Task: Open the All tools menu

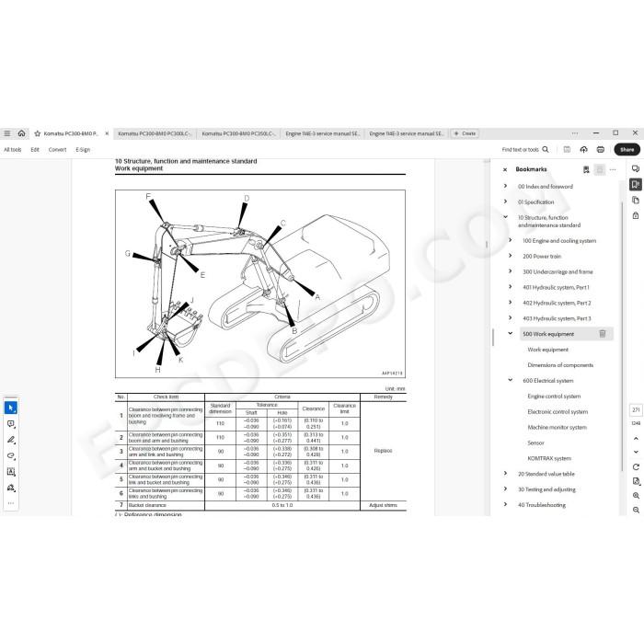Action: coord(12,149)
